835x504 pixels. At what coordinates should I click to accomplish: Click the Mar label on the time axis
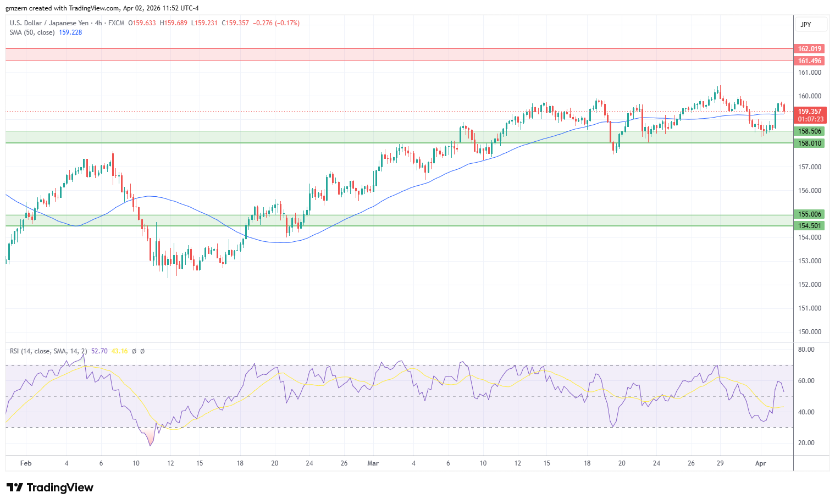pyautogui.click(x=373, y=463)
